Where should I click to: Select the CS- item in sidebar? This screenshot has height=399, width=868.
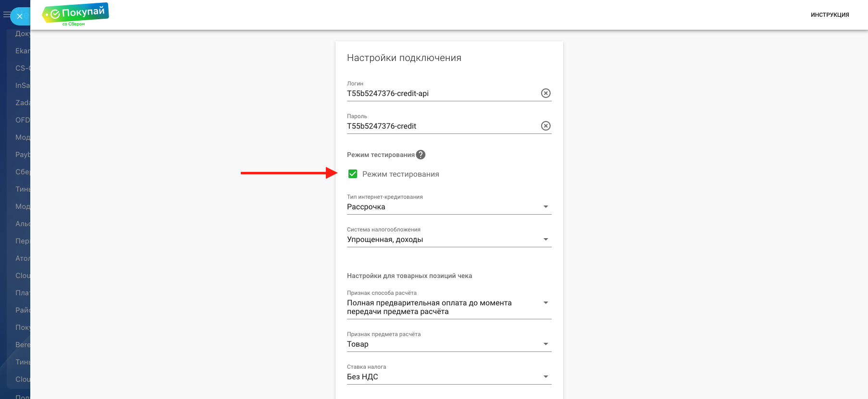(x=22, y=68)
